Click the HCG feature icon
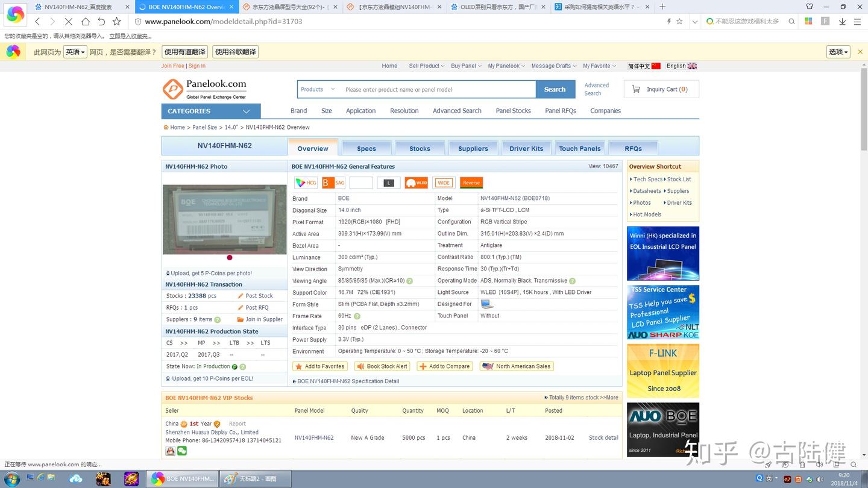This screenshot has height=488, width=868. click(306, 183)
